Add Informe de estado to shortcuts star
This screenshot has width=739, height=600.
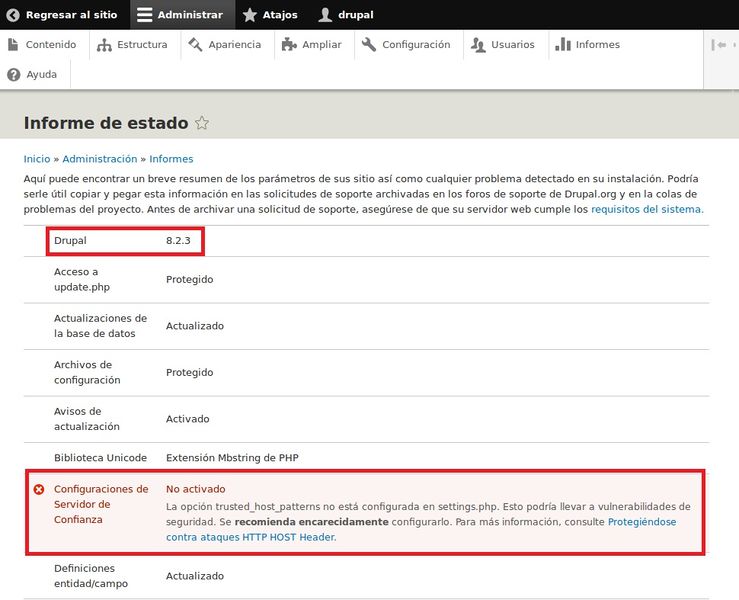pyautogui.click(x=202, y=123)
